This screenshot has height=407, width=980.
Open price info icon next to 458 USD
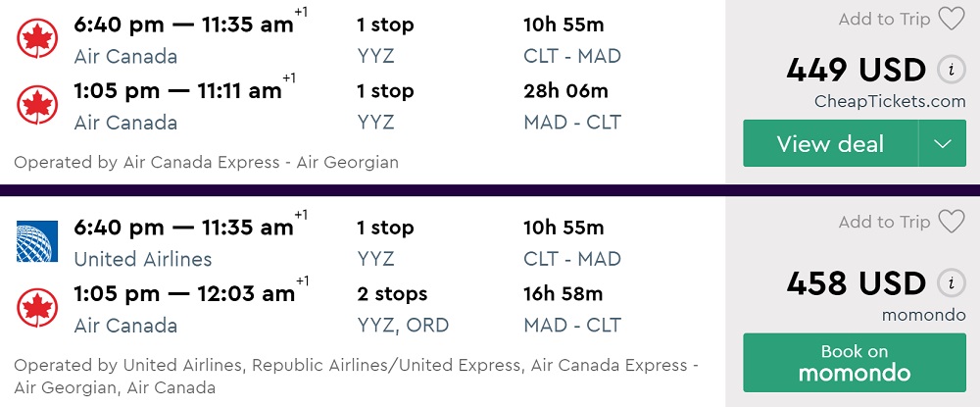(948, 283)
